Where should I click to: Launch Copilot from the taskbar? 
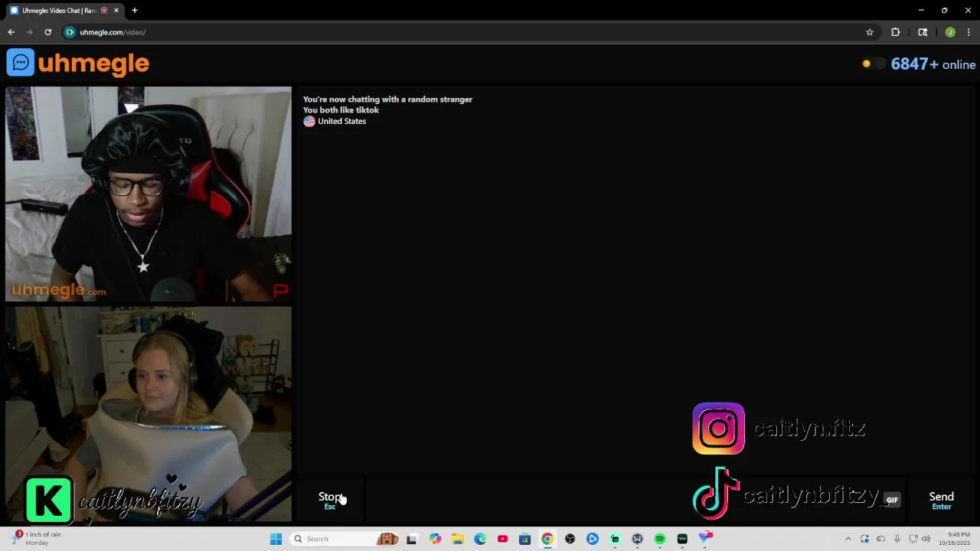(435, 539)
